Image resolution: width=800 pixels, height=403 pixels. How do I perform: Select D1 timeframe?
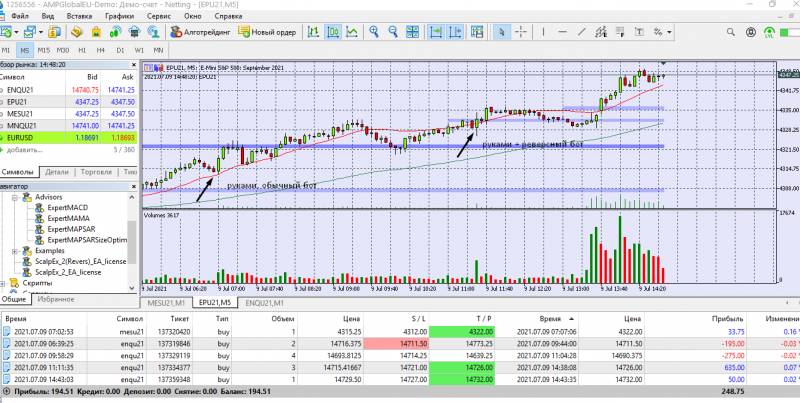coord(120,51)
